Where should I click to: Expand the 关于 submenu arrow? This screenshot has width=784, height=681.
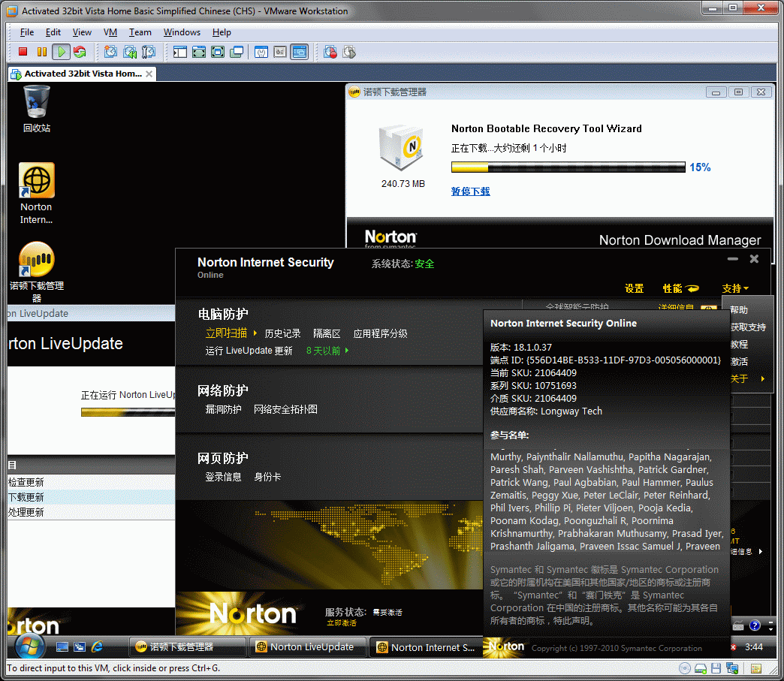pyautogui.click(x=762, y=379)
